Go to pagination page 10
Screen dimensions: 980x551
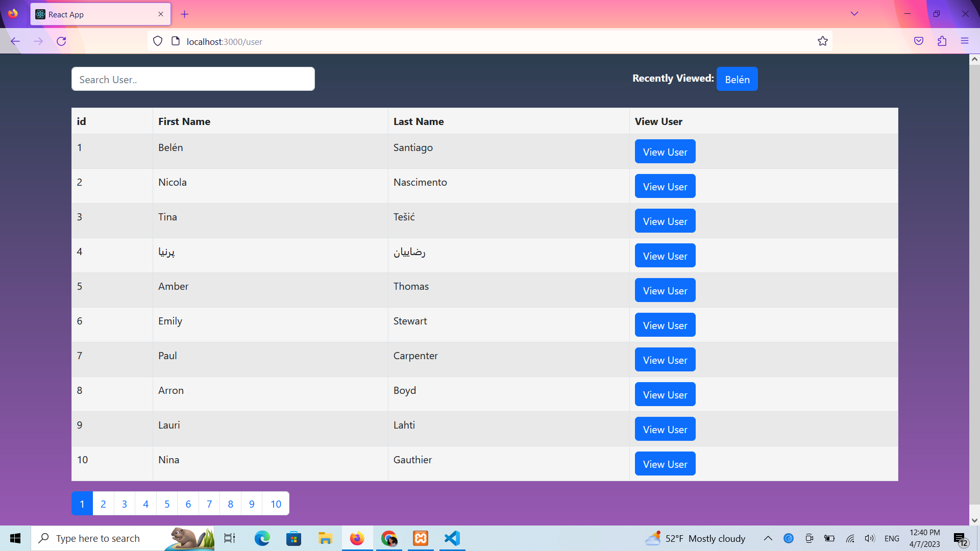tap(276, 504)
